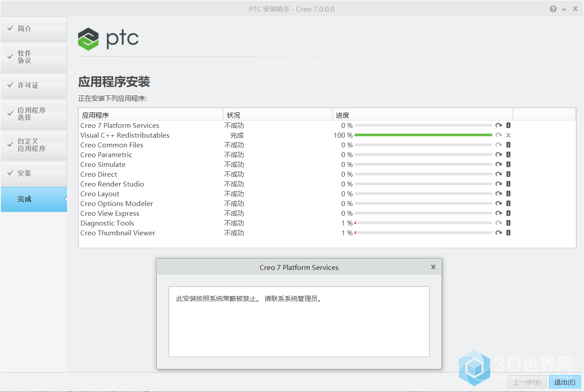This screenshot has width=584, height=392.
Task: Show info for Creo 7 Platform Services
Action: [509, 125]
